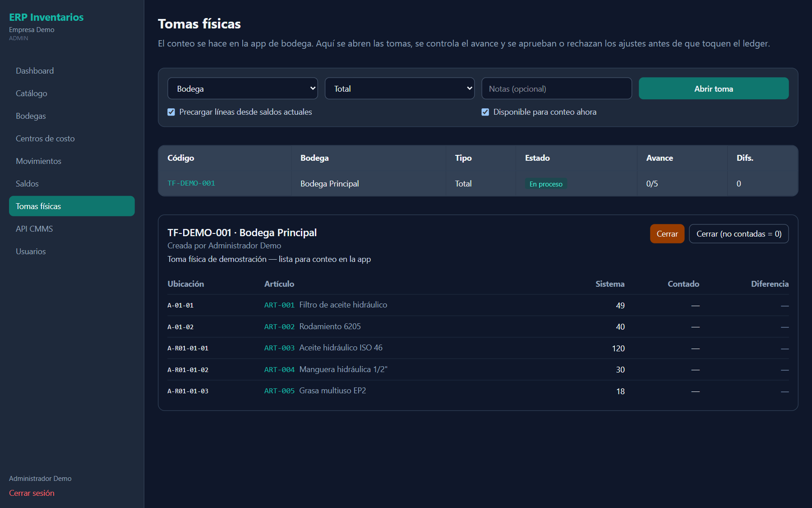Go to Catálogo in sidebar

tap(72, 93)
